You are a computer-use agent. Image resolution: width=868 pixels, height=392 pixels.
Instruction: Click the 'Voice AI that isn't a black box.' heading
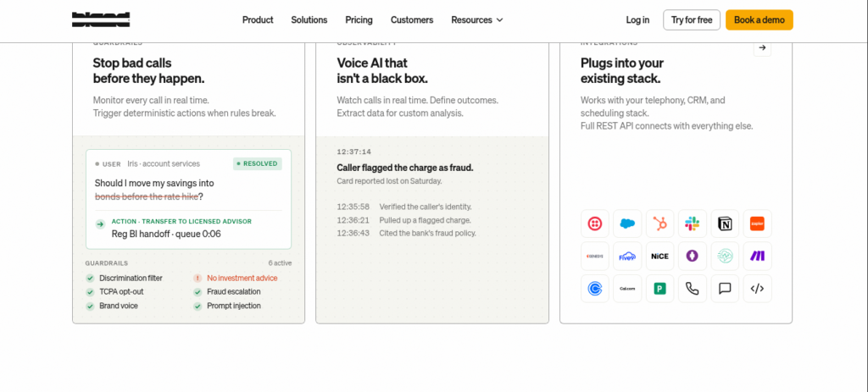[382, 71]
